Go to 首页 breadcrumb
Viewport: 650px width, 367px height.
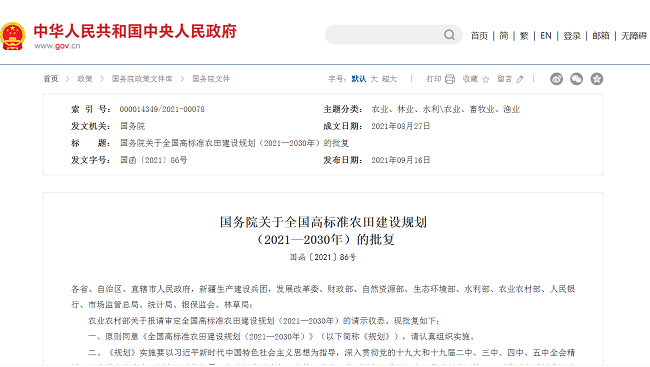51,79
